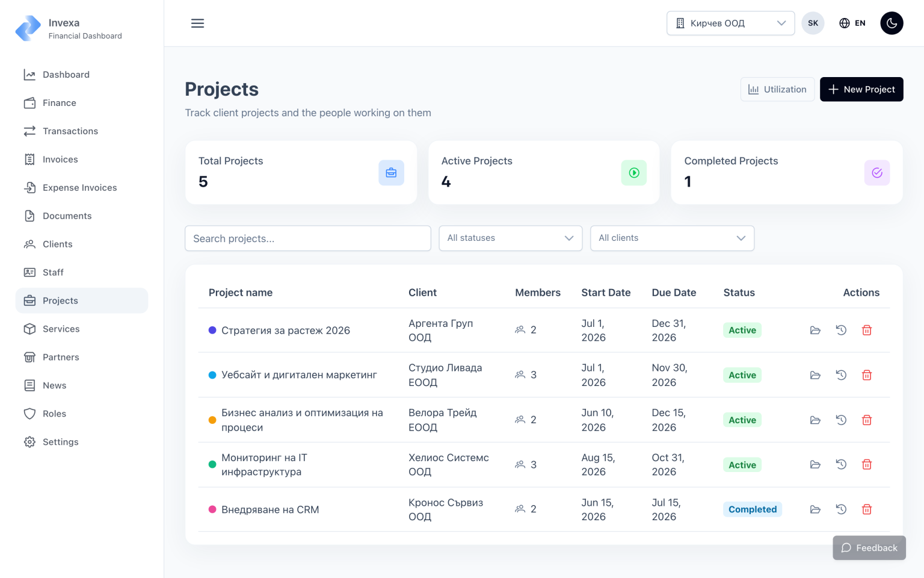924x578 pixels.
Task: Open folder for Уебсайт и дигитален маркетинг
Action: (815, 375)
